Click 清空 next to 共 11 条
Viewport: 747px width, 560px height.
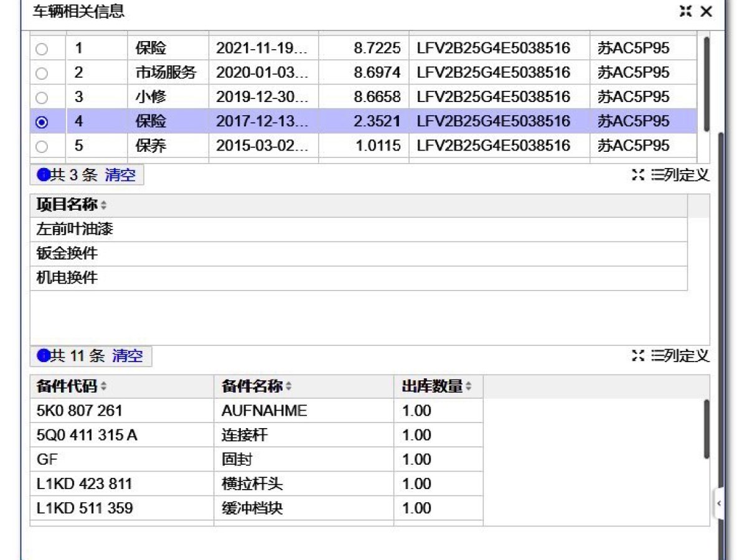point(128,356)
